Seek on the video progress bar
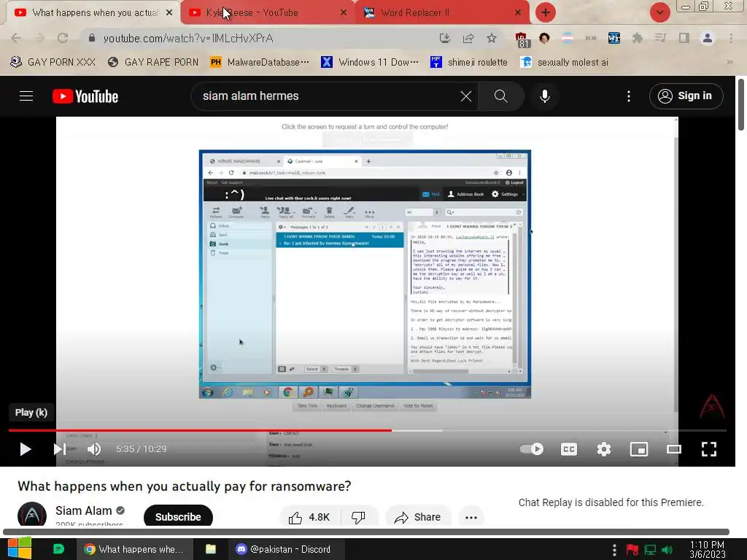The image size is (747, 560). [368, 430]
